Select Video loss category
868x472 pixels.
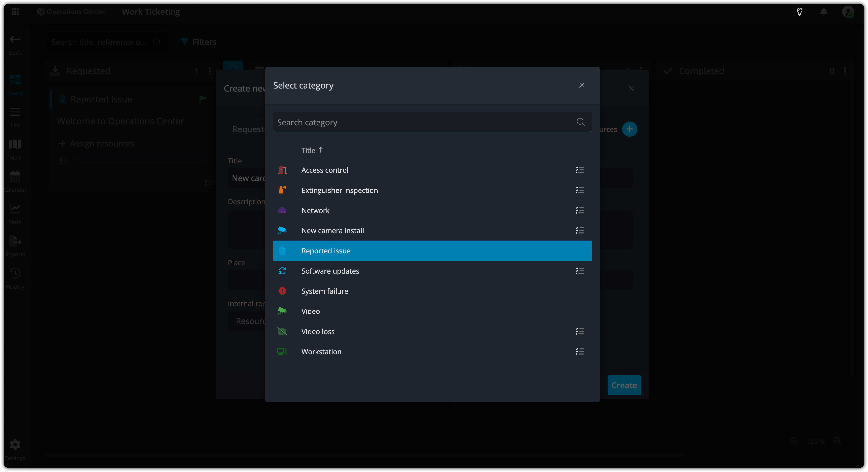(432, 332)
